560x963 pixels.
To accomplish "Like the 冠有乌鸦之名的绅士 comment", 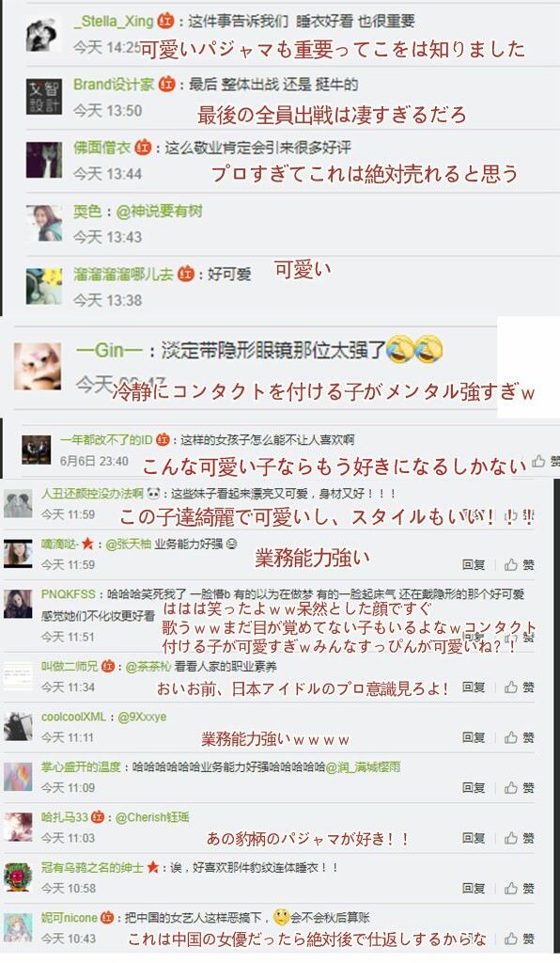I will 510,889.
